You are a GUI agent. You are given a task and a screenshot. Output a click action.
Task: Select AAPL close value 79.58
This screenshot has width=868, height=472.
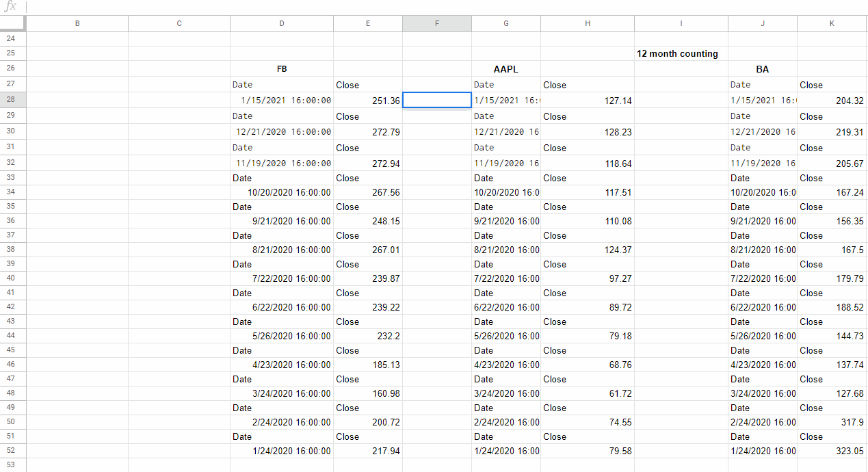pyautogui.click(x=588, y=451)
